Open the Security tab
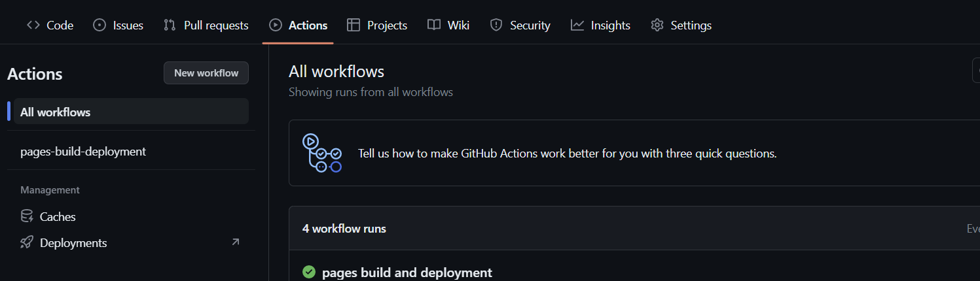This screenshot has width=980, height=281. (x=520, y=25)
